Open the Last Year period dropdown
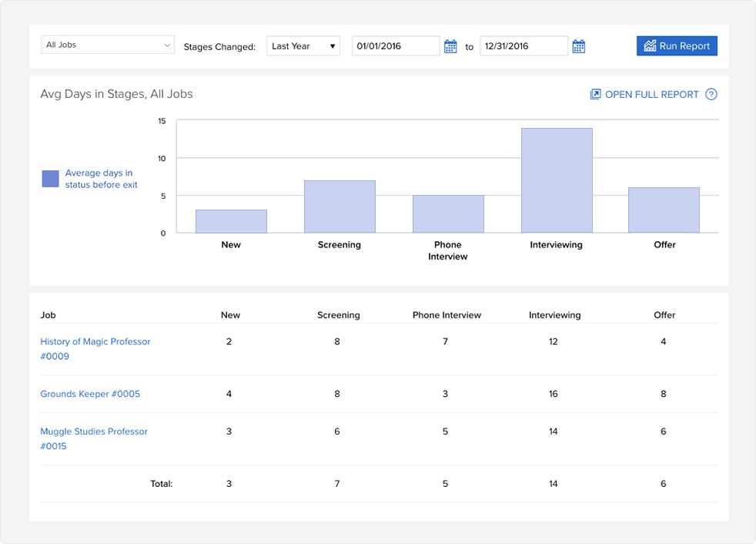 click(303, 45)
